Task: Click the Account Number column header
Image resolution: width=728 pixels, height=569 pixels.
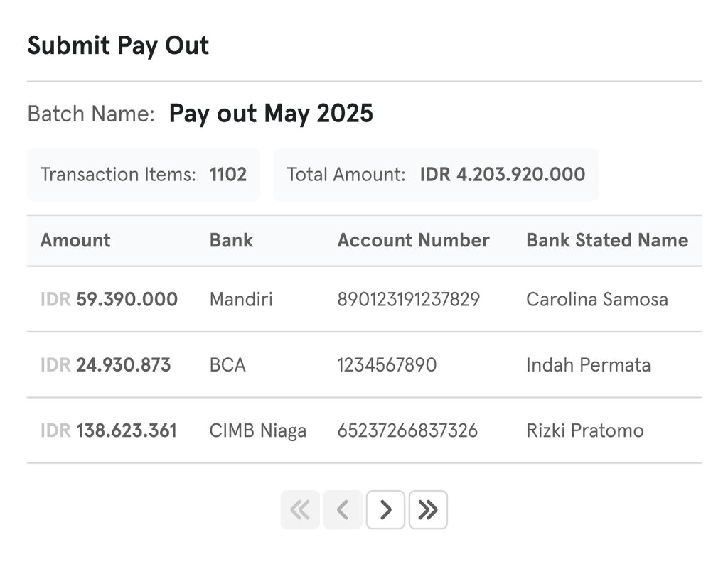Action: coord(413,240)
